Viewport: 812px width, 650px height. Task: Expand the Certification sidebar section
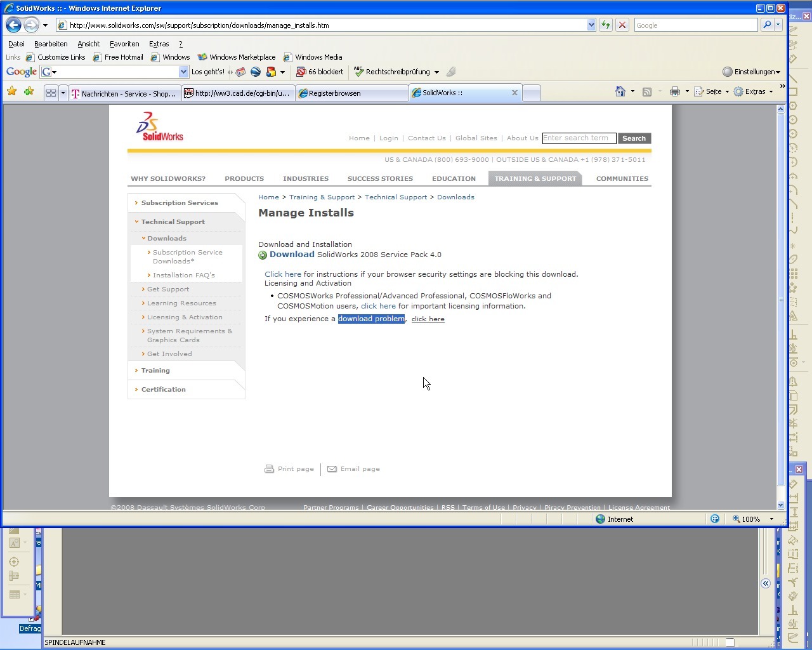(163, 390)
